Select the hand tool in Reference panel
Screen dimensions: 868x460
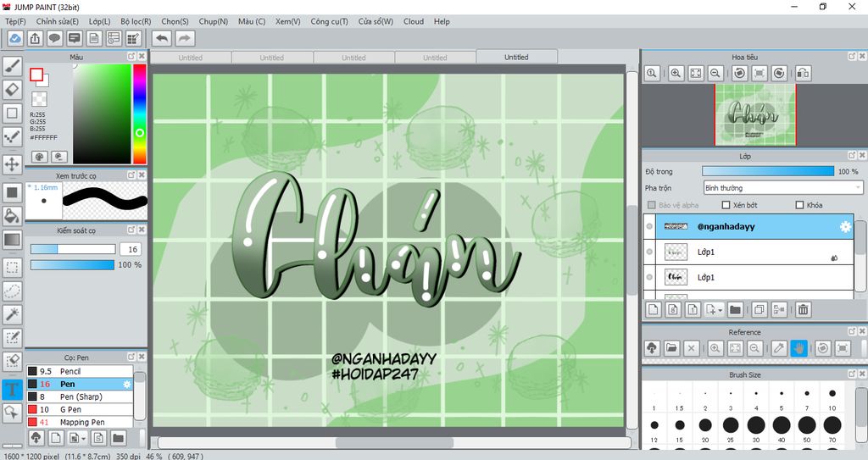[798, 348]
